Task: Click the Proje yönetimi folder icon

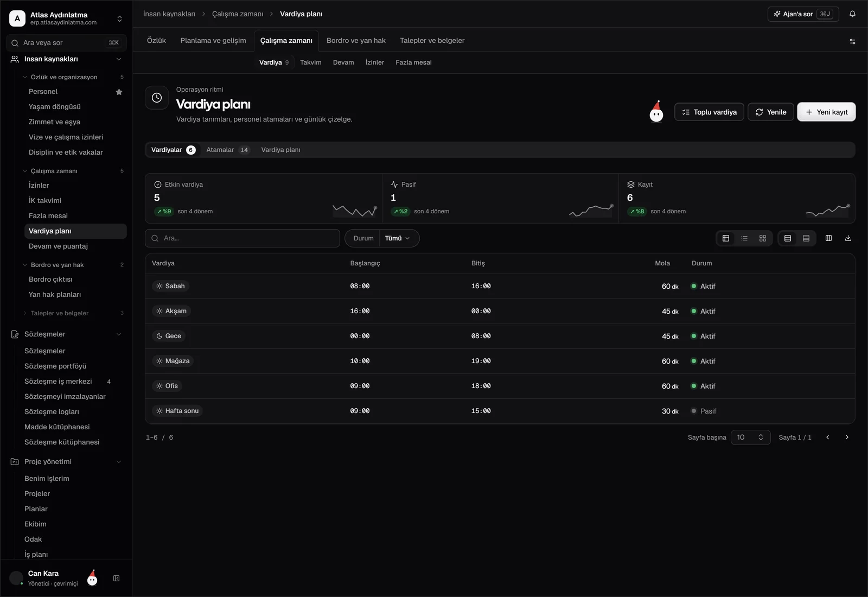Action: click(15, 462)
